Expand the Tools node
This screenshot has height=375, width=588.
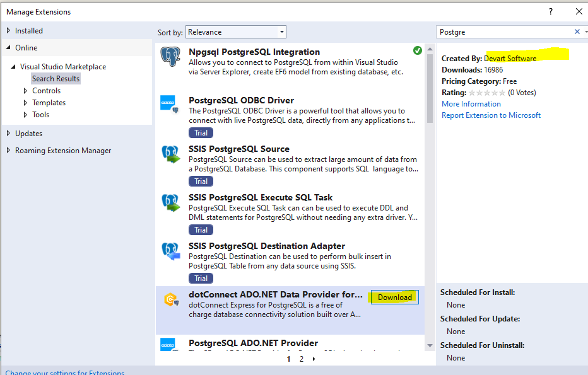pos(25,115)
